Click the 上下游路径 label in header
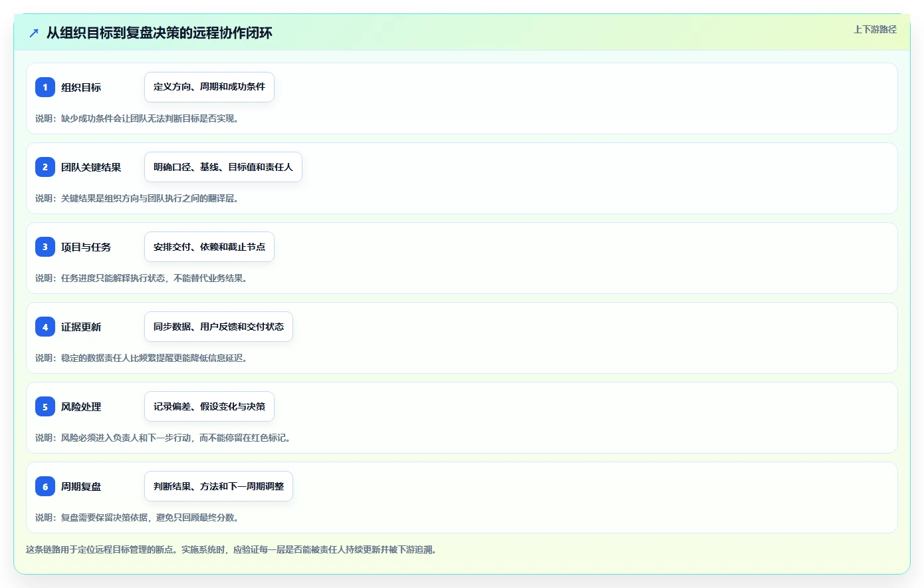This screenshot has height=588, width=924. point(875,29)
